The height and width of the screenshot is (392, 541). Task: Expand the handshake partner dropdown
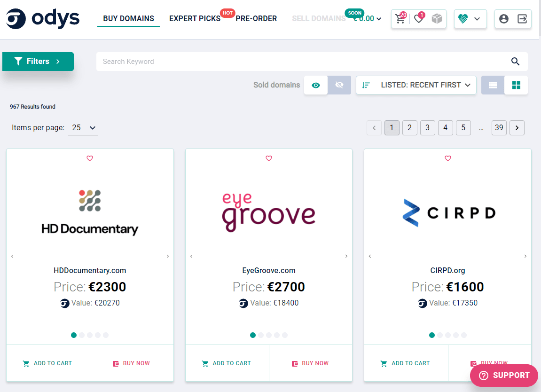point(470,19)
